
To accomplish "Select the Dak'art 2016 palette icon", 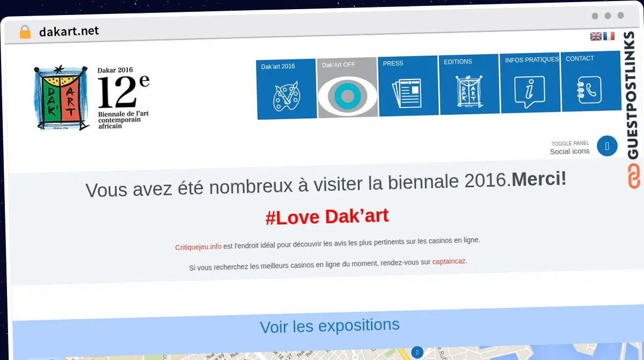I will coord(287,97).
